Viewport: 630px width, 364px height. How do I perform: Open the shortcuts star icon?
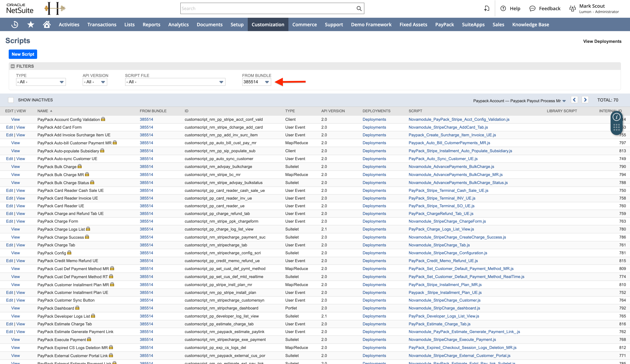pos(30,24)
